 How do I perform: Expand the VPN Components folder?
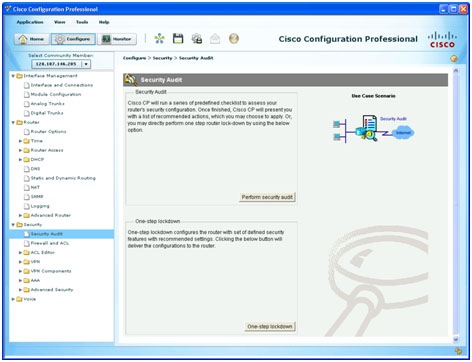point(20,271)
